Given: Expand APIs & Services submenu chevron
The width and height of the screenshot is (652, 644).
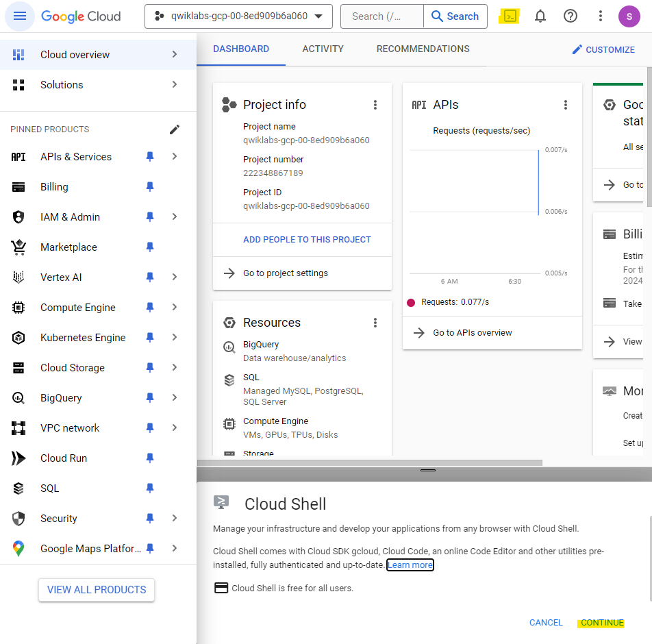Looking at the screenshot, I should pyautogui.click(x=175, y=156).
